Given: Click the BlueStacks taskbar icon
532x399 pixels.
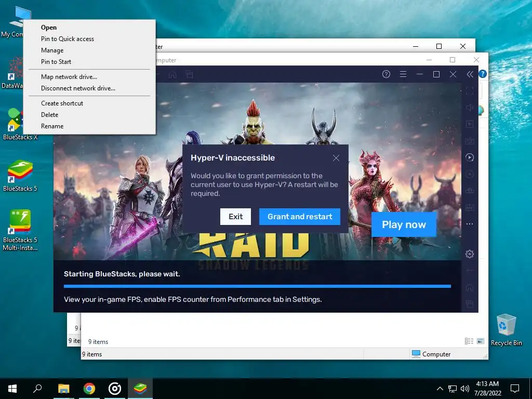Looking at the screenshot, I should point(140,389).
